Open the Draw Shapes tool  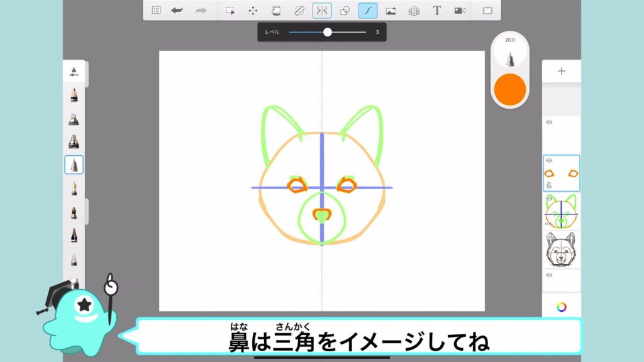click(x=345, y=11)
